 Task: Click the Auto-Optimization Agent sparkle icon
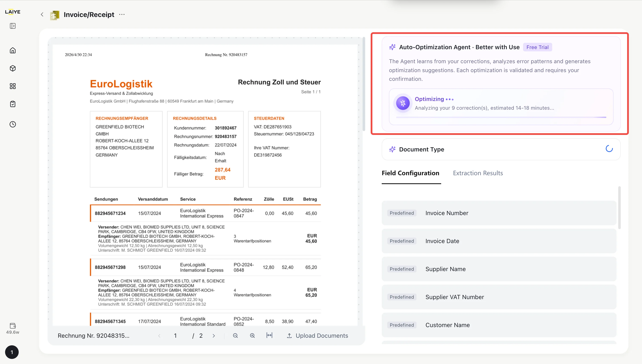click(392, 47)
